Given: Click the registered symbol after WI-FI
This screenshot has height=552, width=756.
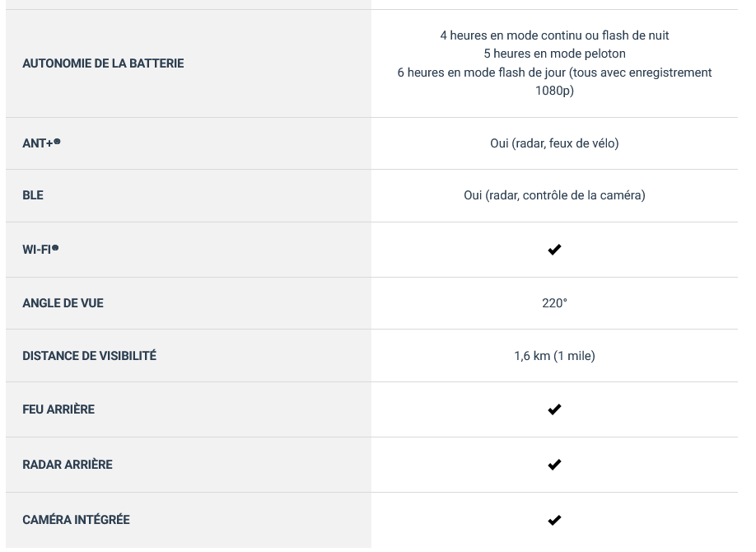Looking at the screenshot, I should click(x=55, y=247).
